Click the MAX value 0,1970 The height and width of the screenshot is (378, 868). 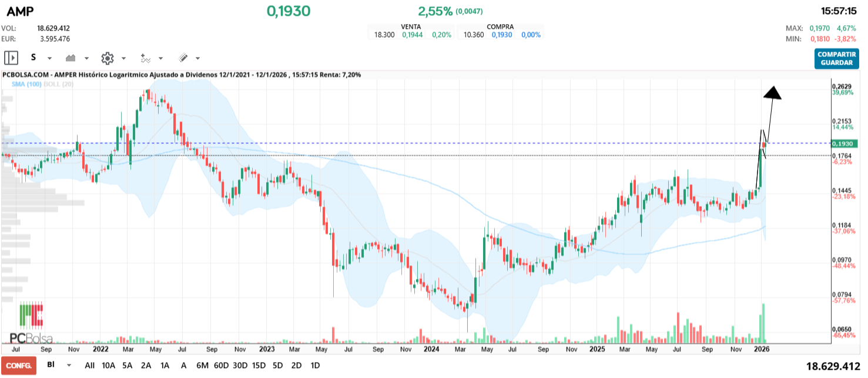pyautogui.click(x=820, y=28)
